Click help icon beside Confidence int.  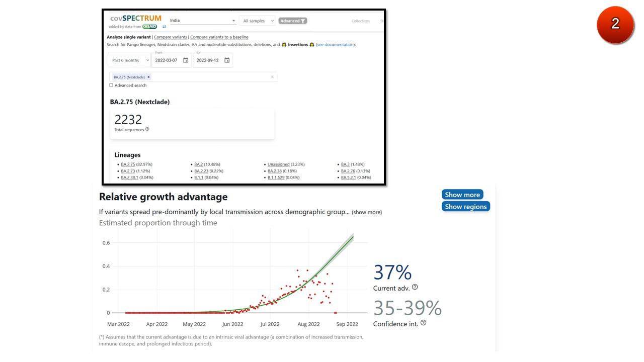pos(423,323)
